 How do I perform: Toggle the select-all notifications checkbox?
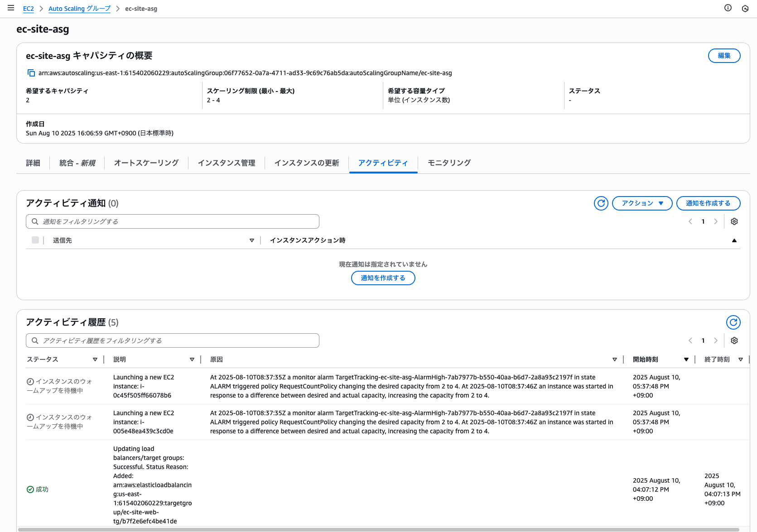tap(35, 240)
